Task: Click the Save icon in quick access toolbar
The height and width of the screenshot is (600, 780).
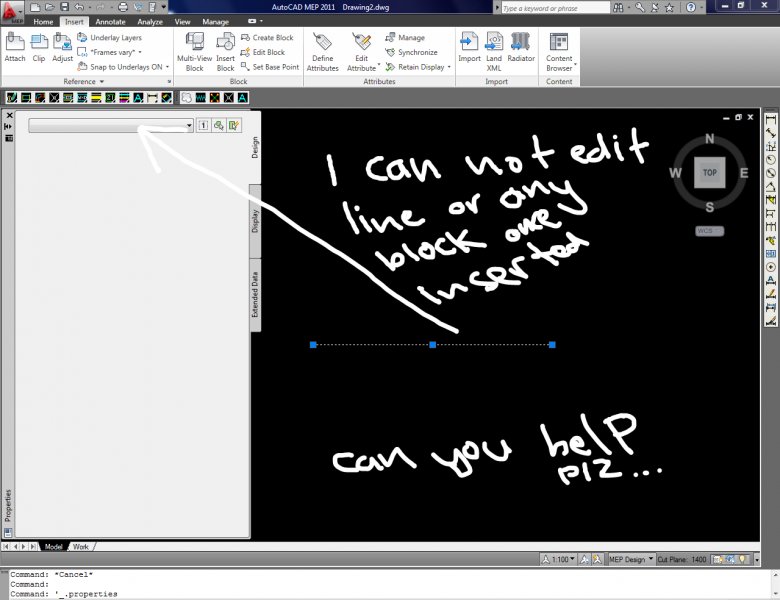Action: 64,7
